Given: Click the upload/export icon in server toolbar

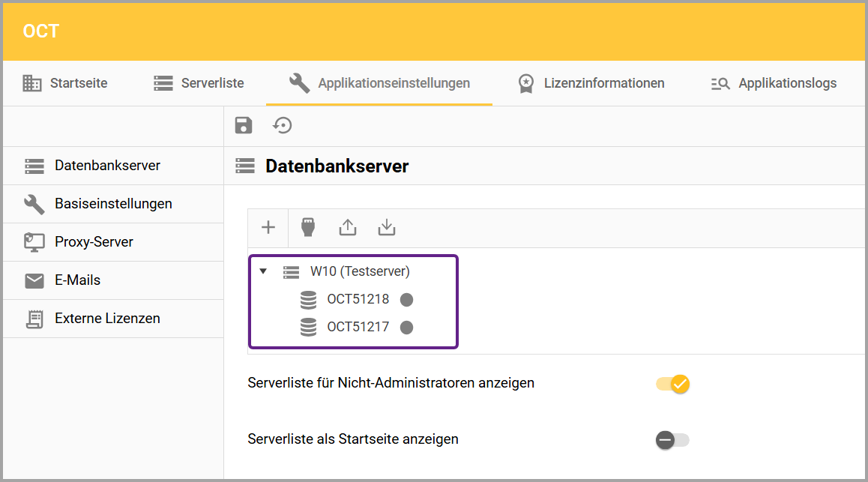Looking at the screenshot, I should [348, 227].
